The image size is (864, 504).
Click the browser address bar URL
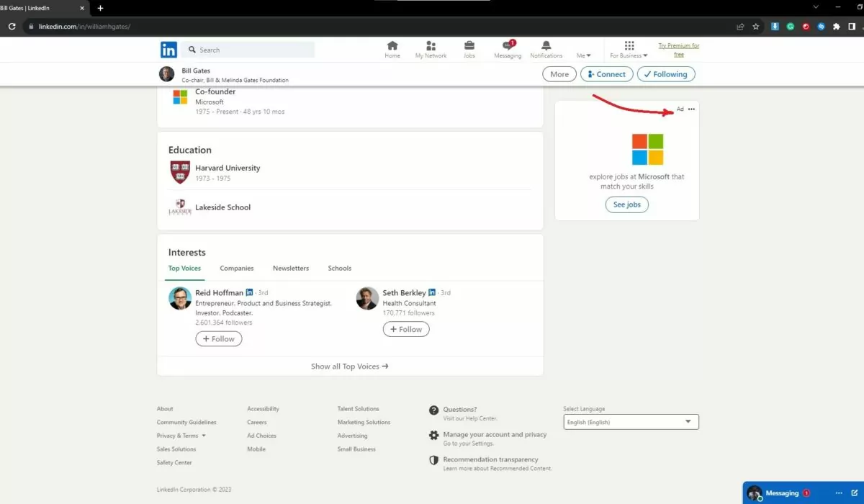[84, 27]
